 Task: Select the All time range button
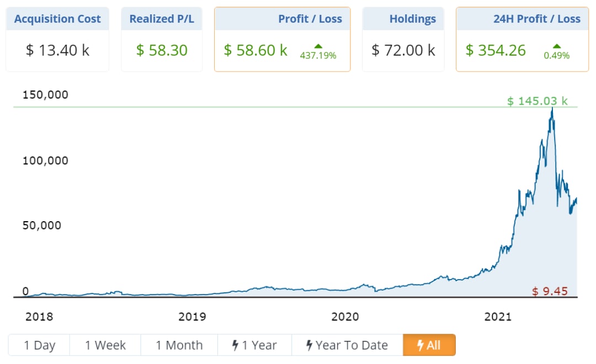[429, 345]
